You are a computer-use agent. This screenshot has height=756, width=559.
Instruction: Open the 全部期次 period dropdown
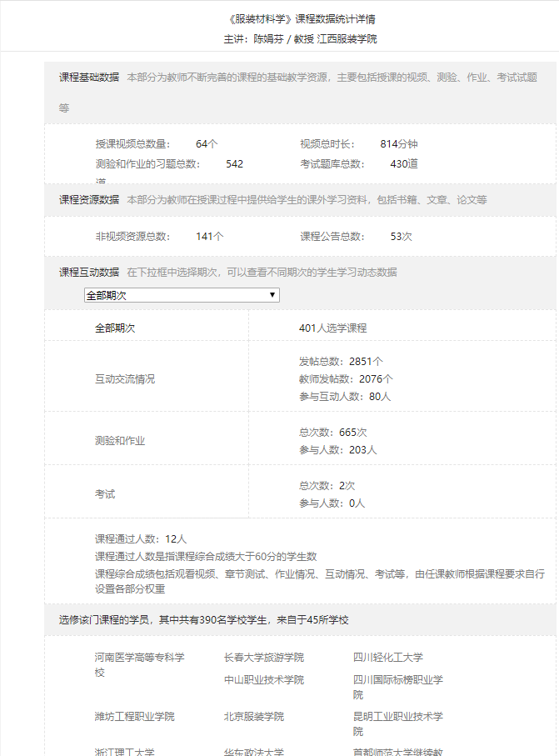point(182,295)
